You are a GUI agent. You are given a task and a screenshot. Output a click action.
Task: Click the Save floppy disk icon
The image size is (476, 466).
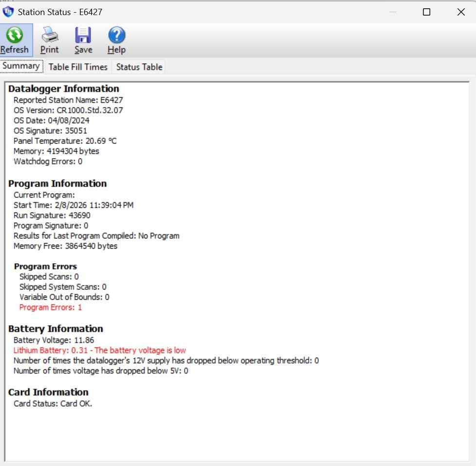pyautogui.click(x=83, y=35)
